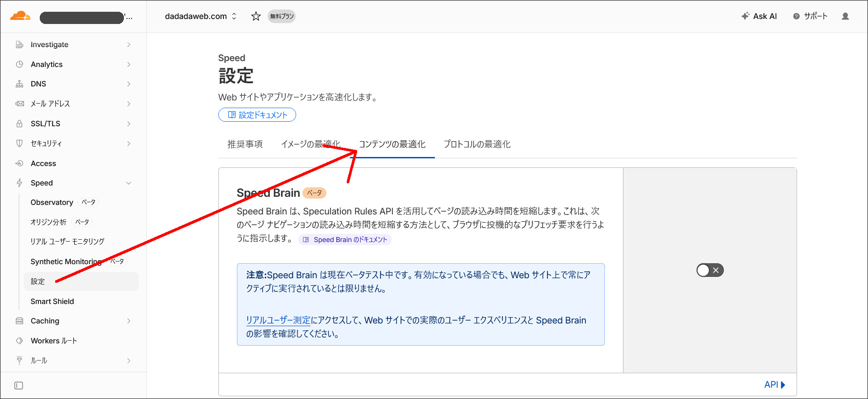868x399 pixels.
Task: Select the コンテンツの最適化 tab
Action: [x=392, y=144]
